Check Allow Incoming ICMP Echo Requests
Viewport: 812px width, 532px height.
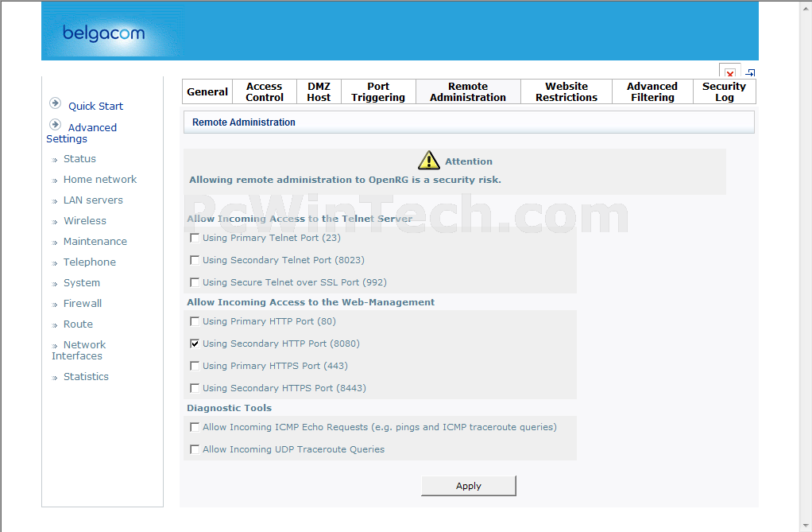point(195,427)
